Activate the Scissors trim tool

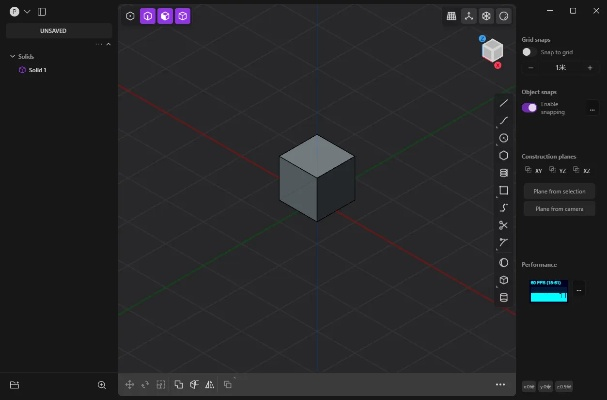tap(503, 225)
